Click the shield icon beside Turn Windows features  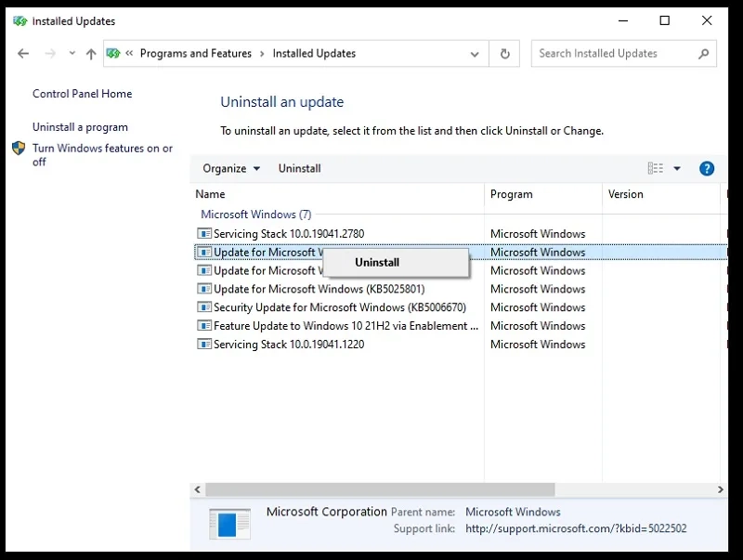click(x=19, y=149)
